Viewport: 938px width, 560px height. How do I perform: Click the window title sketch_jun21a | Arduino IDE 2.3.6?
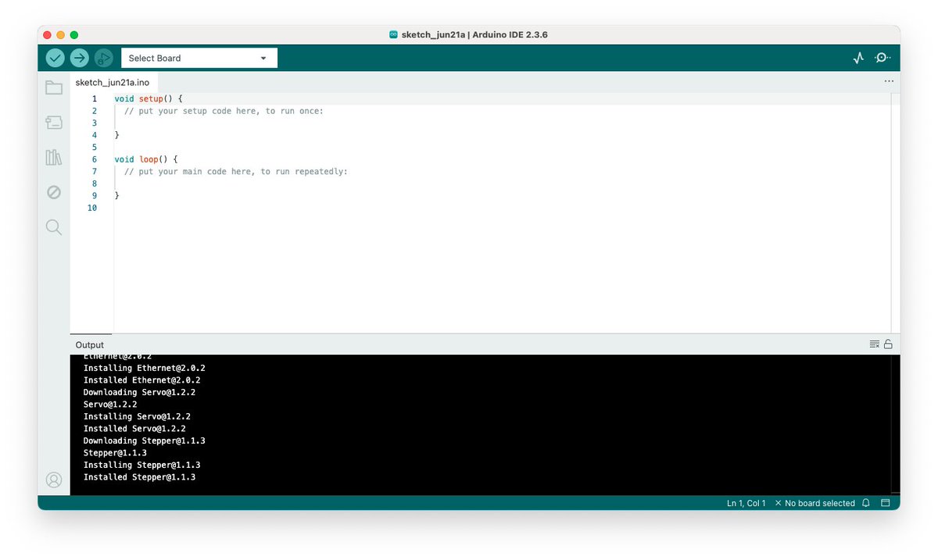pyautogui.click(x=474, y=35)
